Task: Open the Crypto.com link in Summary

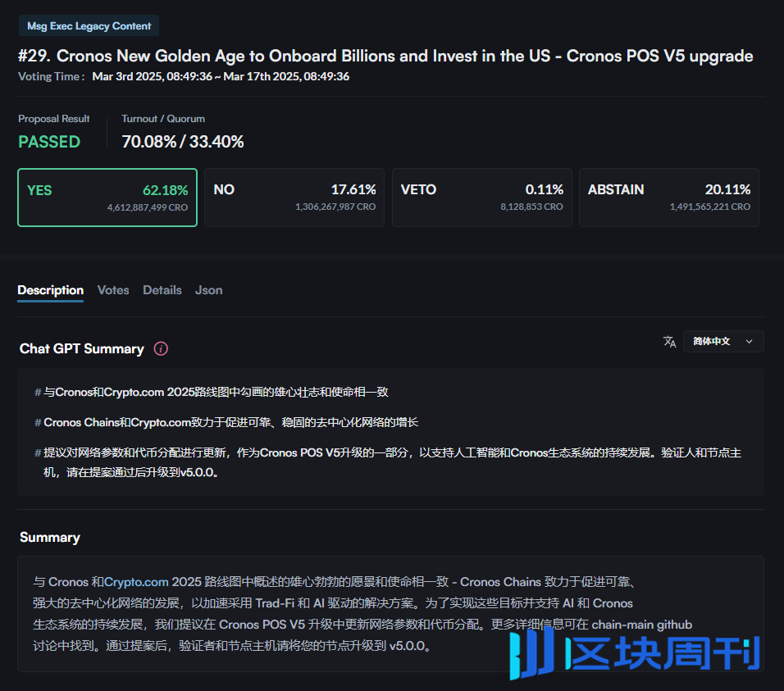Action: coord(136,582)
